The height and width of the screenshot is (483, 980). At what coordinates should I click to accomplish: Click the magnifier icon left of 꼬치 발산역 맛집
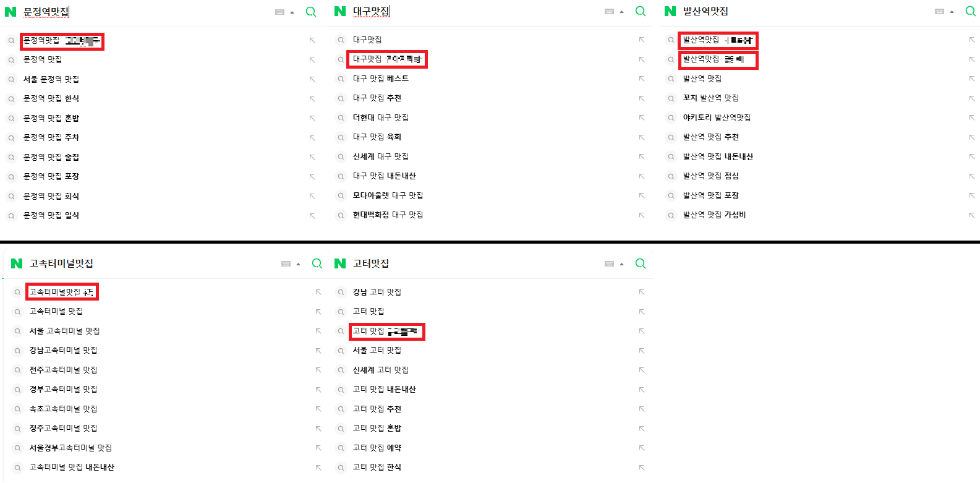point(671,98)
